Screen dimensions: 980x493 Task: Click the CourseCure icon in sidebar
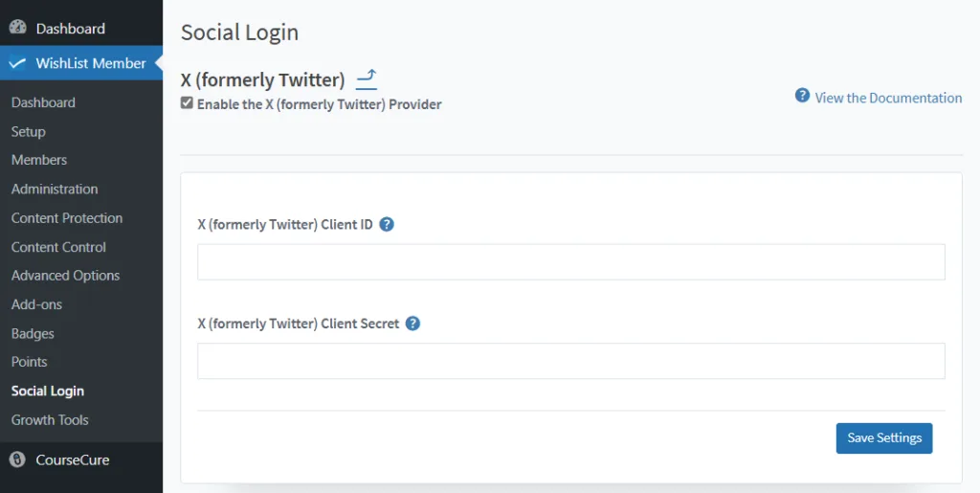pos(17,459)
